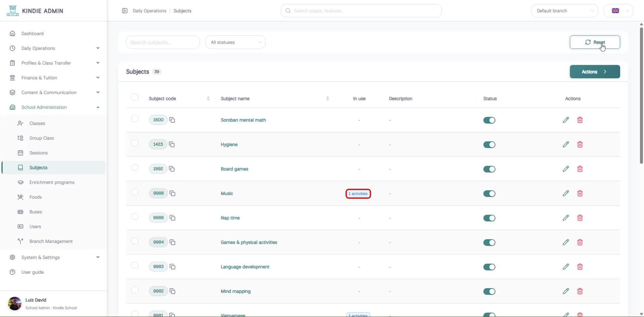
Task: Toggle status of Soroban mental math
Action: (x=489, y=120)
